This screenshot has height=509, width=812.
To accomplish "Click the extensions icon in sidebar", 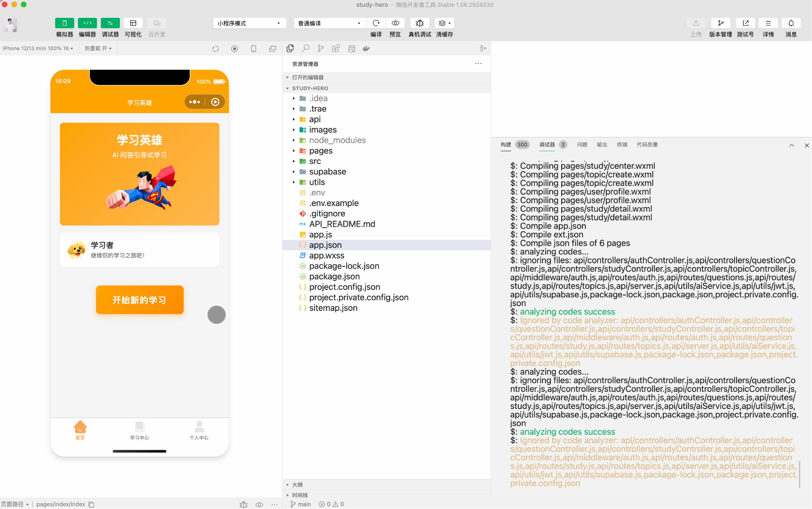I will pyautogui.click(x=336, y=48).
